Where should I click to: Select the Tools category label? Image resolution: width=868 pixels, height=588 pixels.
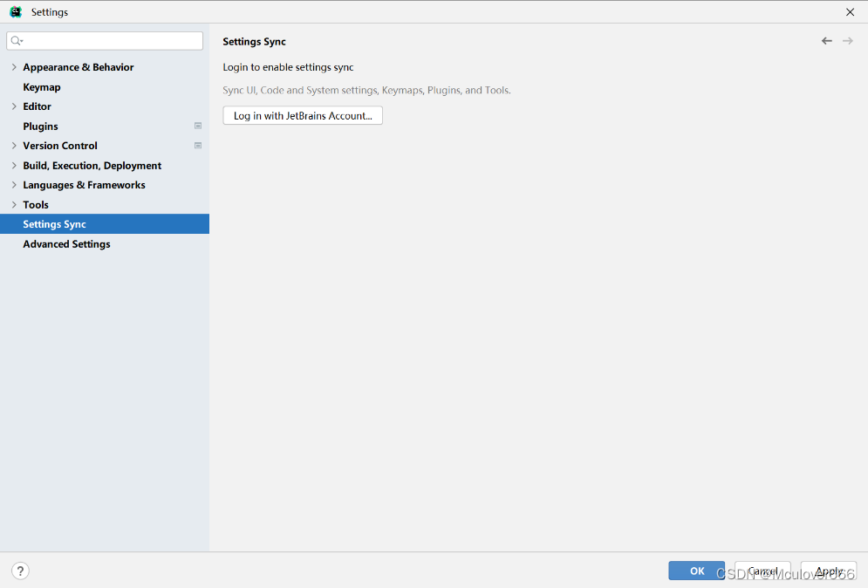click(x=36, y=205)
